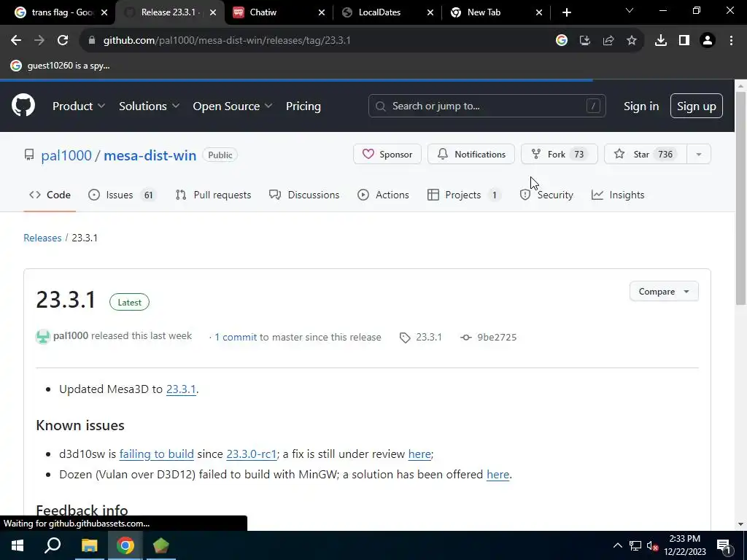Click the Sign up button
This screenshot has height=560, width=747.
click(x=696, y=106)
